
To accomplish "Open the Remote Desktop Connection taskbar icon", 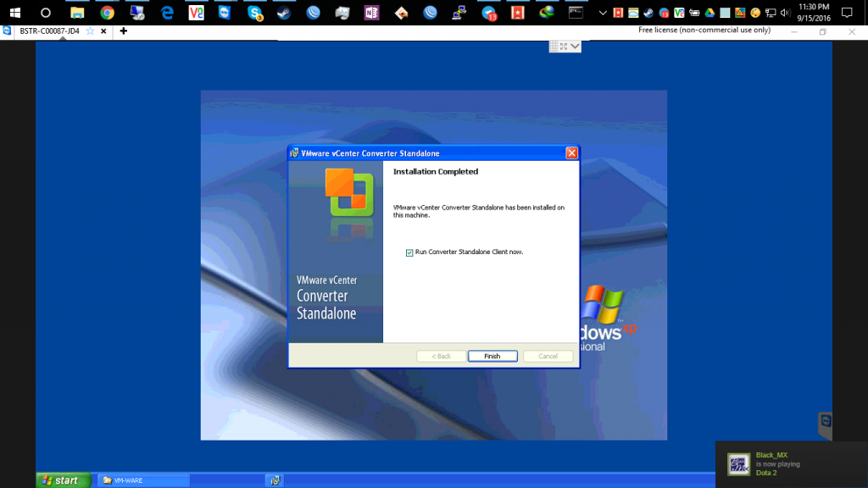I will (136, 12).
